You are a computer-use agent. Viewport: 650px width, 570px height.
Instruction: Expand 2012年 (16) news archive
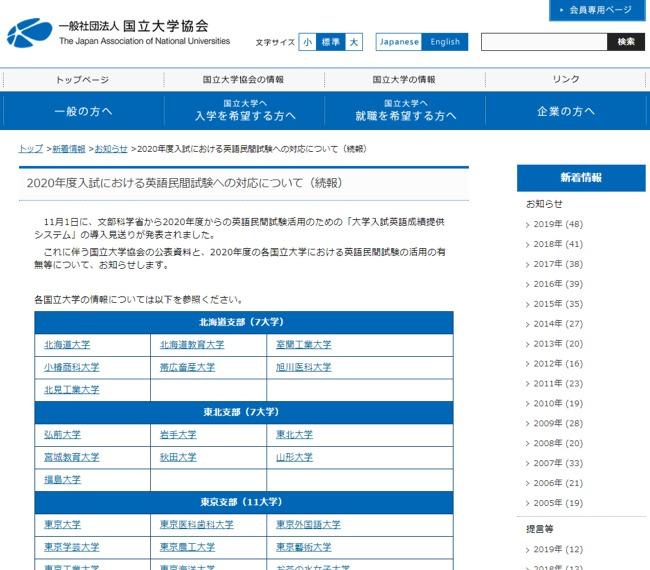(x=558, y=364)
